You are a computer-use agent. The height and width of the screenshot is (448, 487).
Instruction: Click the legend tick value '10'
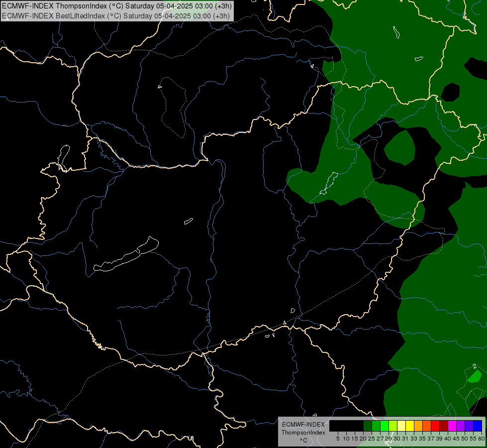[x=346, y=439]
